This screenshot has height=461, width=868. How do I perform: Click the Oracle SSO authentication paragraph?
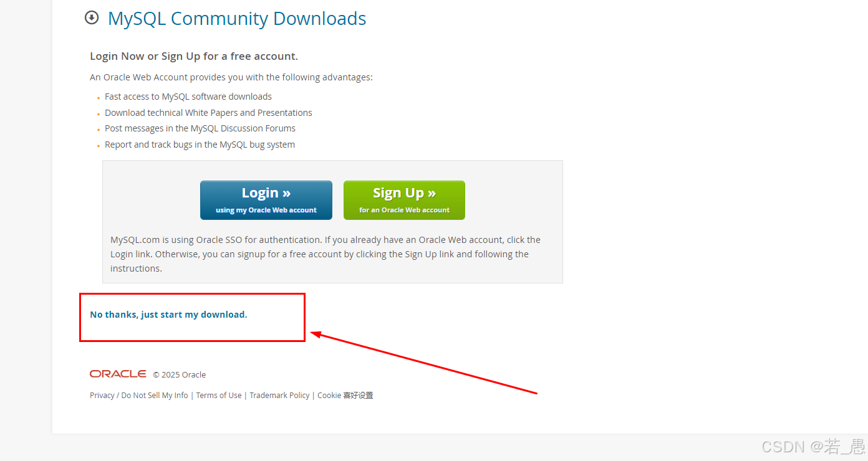[325, 254]
